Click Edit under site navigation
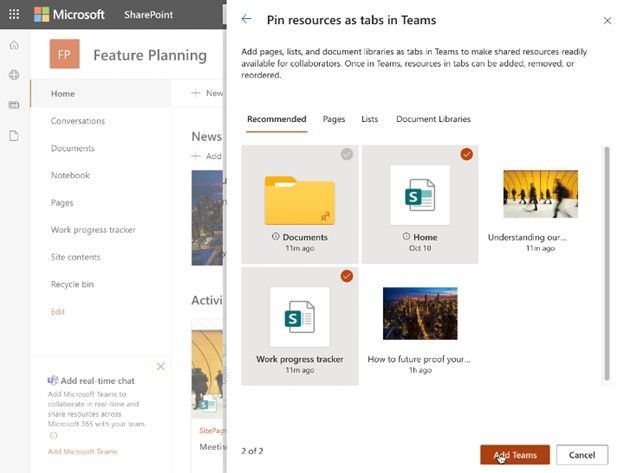This screenshot has width=624, height=473. tap(58, 311)
